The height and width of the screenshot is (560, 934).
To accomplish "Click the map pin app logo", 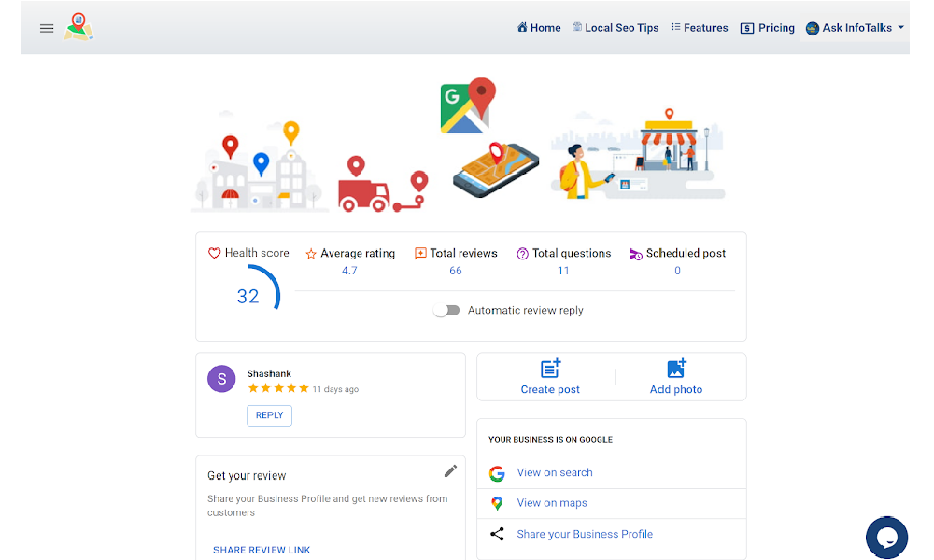I will pos(78,27).
